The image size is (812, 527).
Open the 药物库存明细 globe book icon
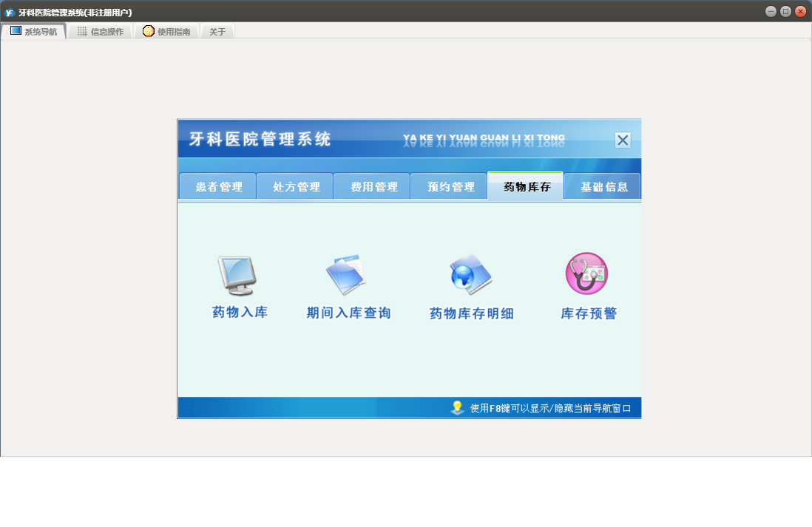[x=471, y=274]
